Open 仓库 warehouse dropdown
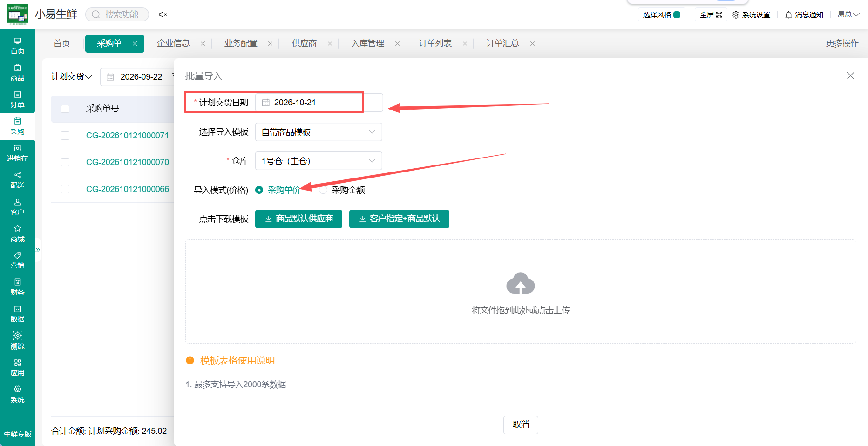This screenshot has height=446, width=868. click(x=319, y=161)
